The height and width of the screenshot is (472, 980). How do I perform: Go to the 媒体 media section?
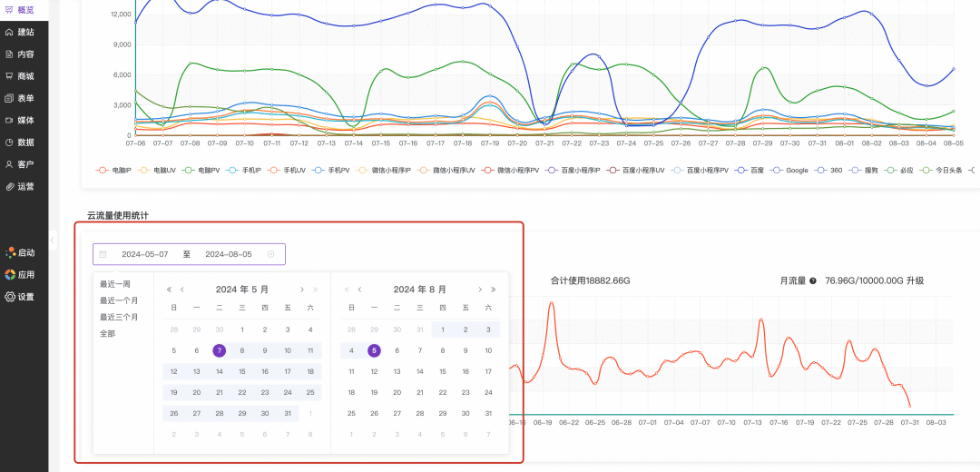point(24,120)
